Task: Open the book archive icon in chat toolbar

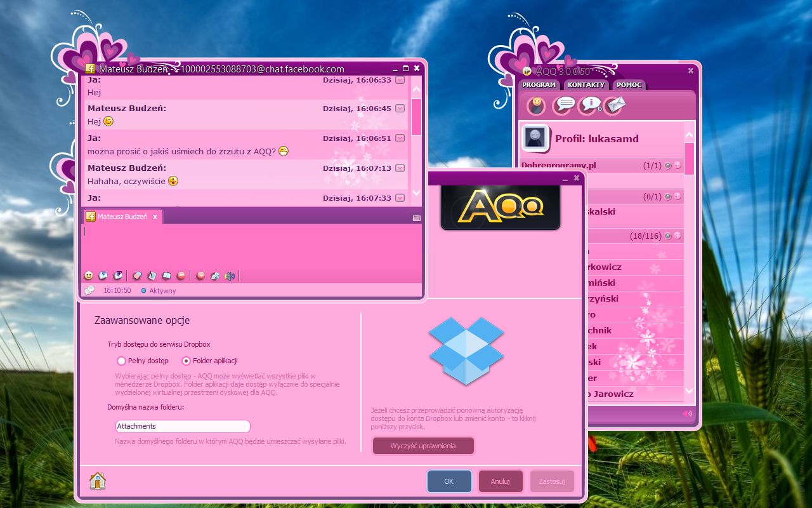Action: (x=166, y=276)
